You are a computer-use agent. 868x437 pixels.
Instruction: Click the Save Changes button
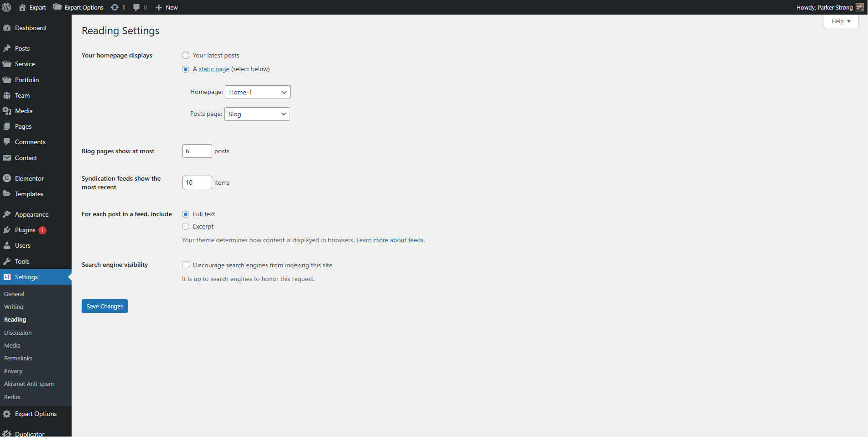pos(104,306)
